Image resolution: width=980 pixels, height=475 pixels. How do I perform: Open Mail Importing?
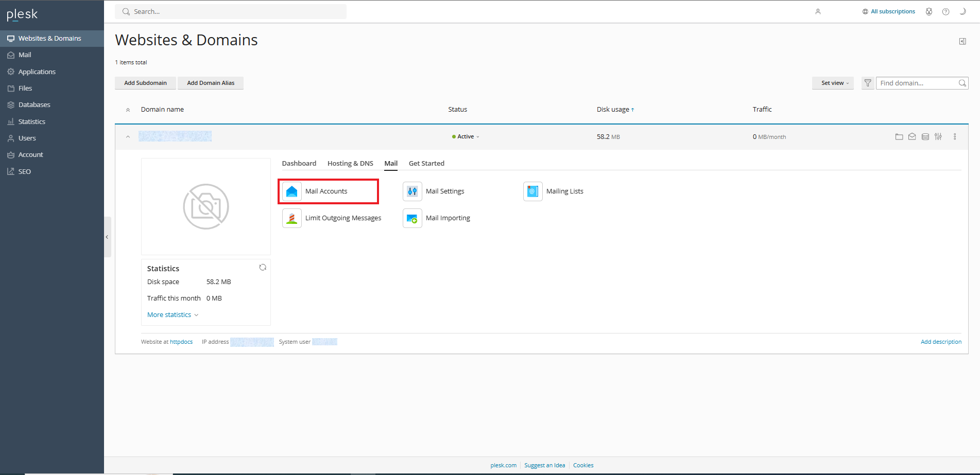448,218
